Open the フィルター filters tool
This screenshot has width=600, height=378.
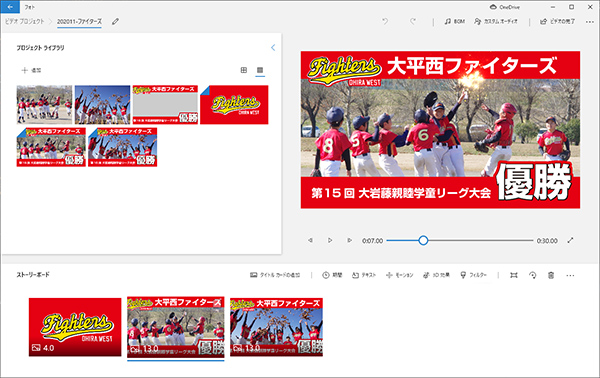(x=473, y=275)
